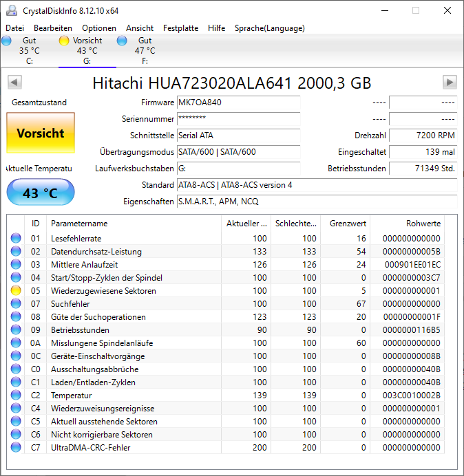Click status orb of Nicht korrigierbare Sektoren
464x476 pixels.
click(x=16, y=435)
